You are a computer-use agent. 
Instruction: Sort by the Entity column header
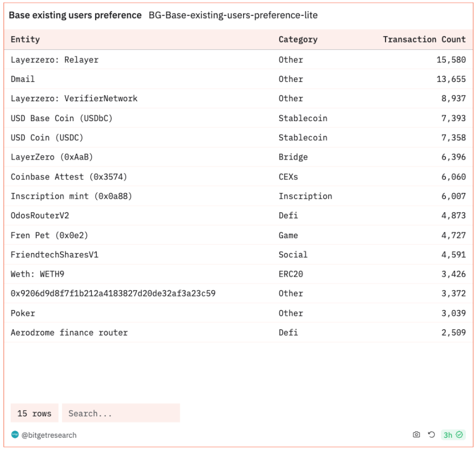25,40
